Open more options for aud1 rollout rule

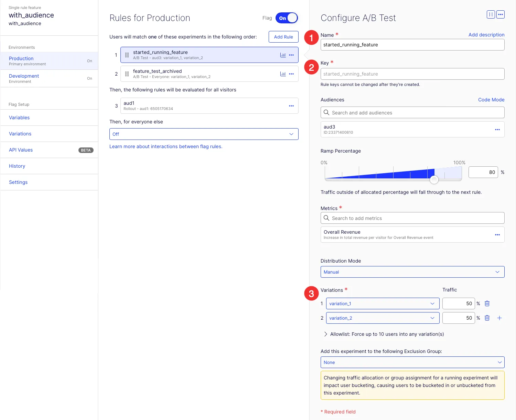point(291,106)
